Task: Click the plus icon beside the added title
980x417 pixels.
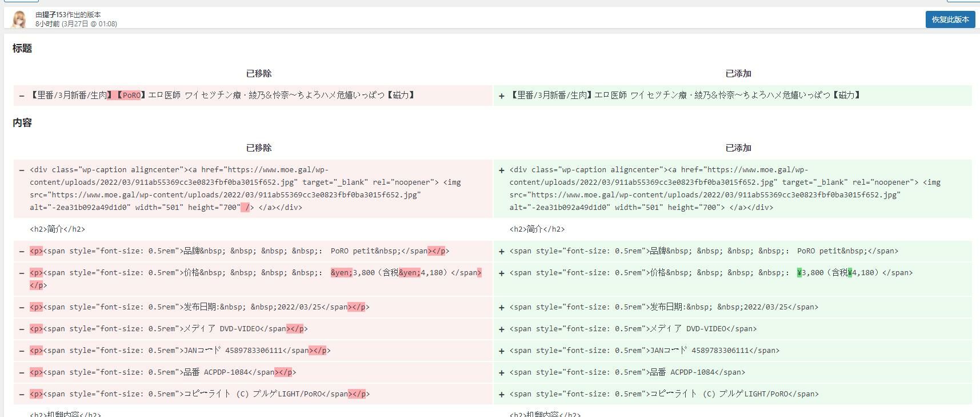Action: tap(501, 96)
